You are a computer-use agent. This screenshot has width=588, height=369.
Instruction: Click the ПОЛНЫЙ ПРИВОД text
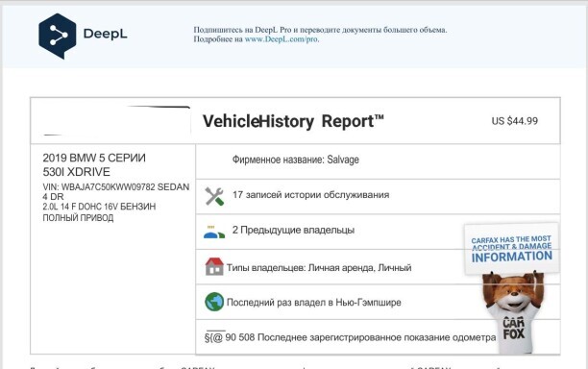pos(78,218)
